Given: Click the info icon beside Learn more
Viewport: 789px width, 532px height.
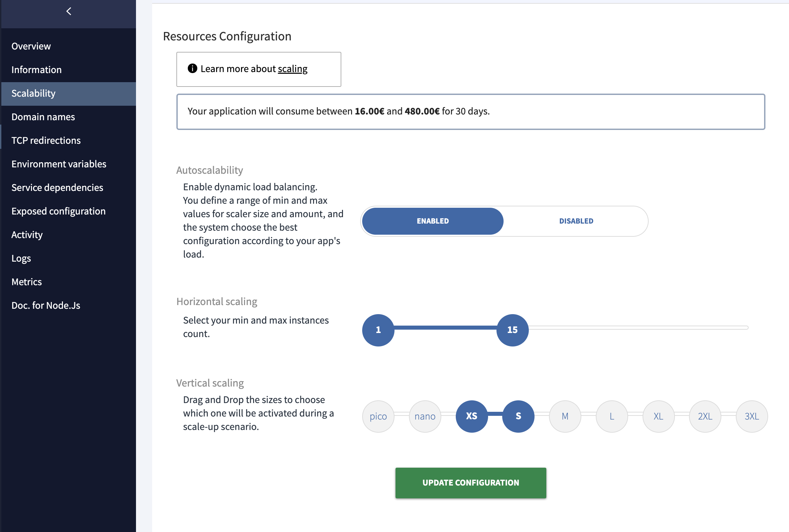Looking at the screenshot, I should coord(192,69).
